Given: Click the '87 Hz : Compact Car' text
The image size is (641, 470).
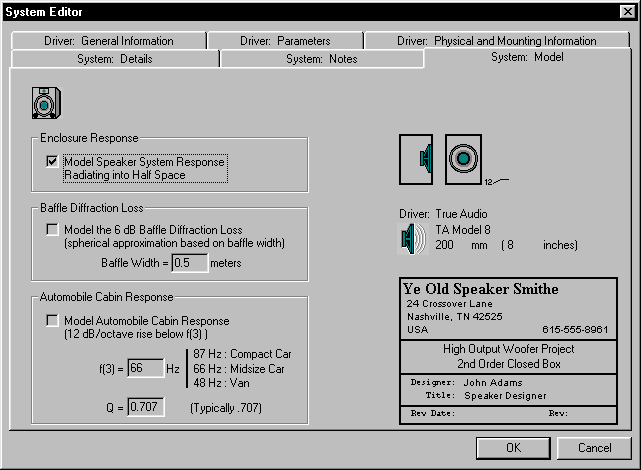Looking at the screenshot, I should coord(242,354).
